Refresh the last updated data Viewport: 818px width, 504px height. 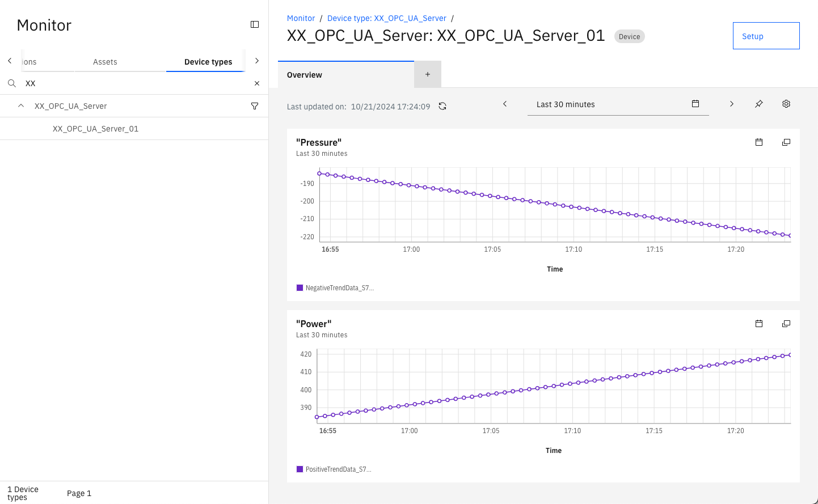point(442,106)
